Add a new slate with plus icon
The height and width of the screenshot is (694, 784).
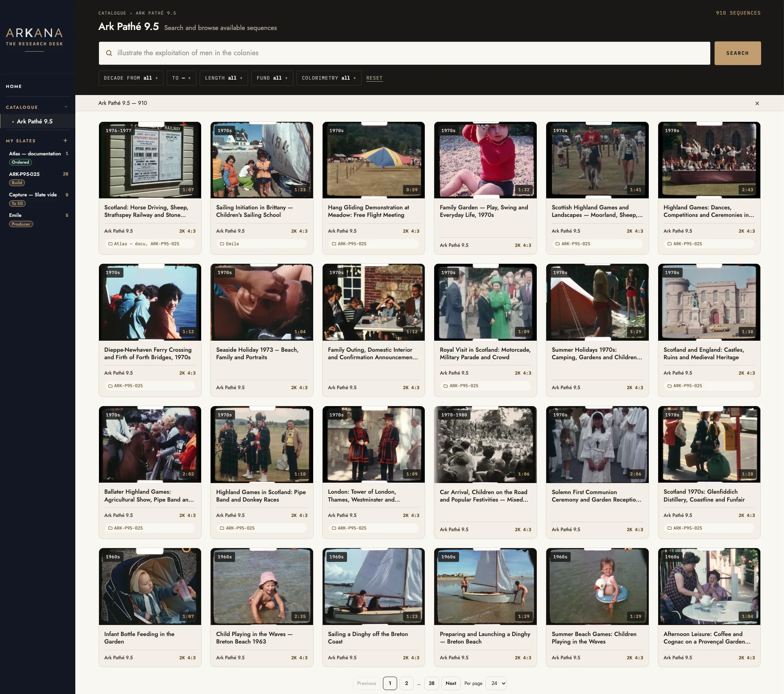pyautogui.click(x=65, y=141)
